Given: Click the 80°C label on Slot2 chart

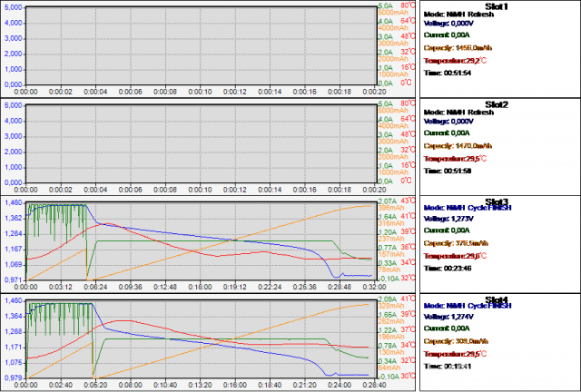Looking at the screenshot, I should (x=408, y=103).
